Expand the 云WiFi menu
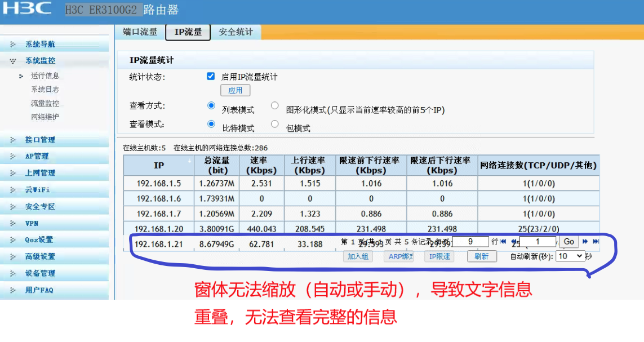The height and width of the screenshot is (342, 644). pos(37,190)
